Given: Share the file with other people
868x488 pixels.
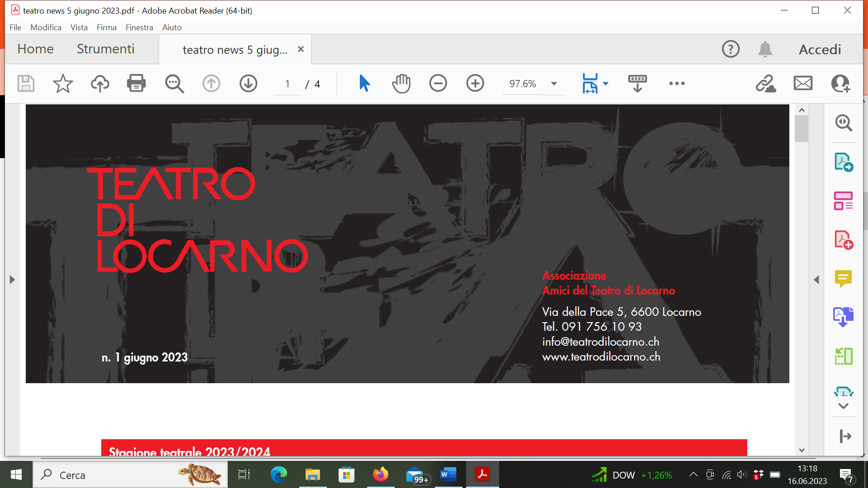Looking at the screenshot, I should pyautogui.click(x=840, y=84).
